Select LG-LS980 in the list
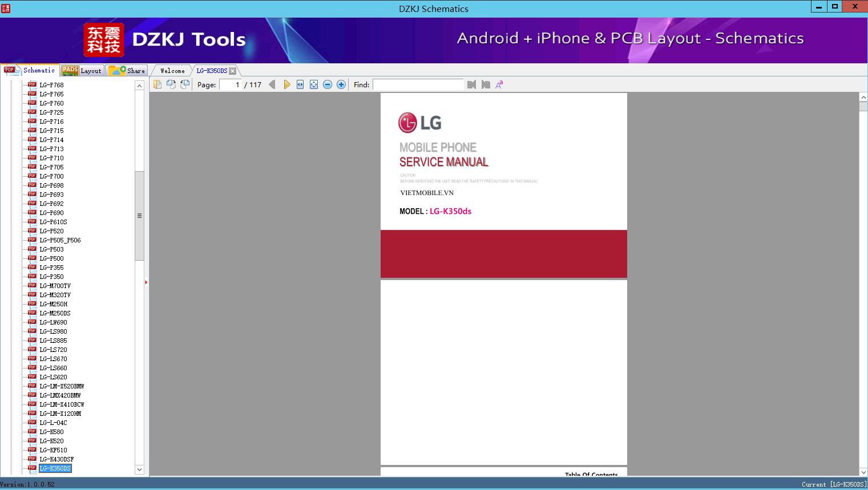This screenshot has height=490, width=868. [53, 331]
